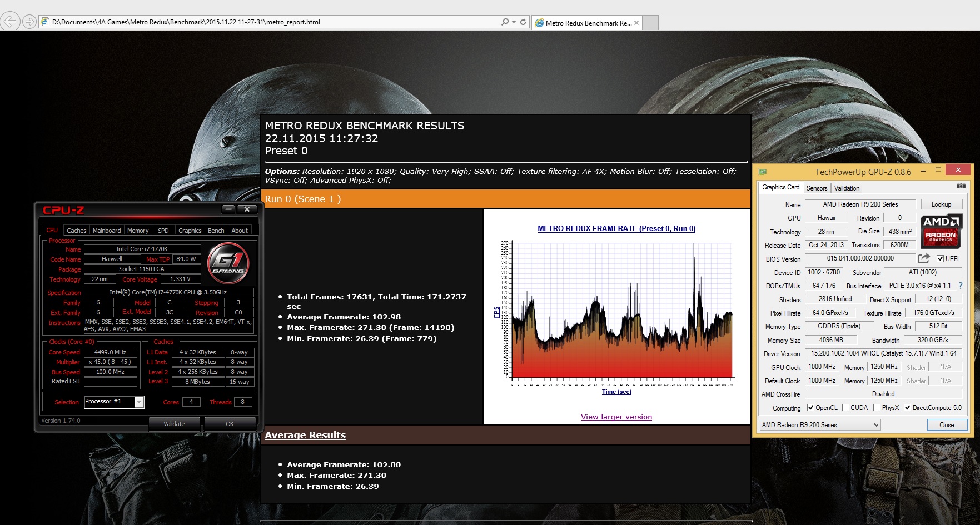The height and width of the screenshot is (525, 980).
Task: Open the View larger version link
Action: pyautogui.click(x=616, y=417)
